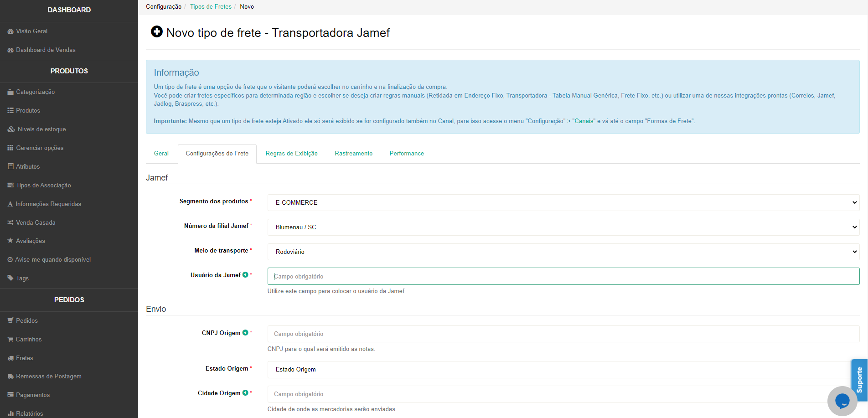The image size is (868, 418).
Task: Focus the CNPJ Origem input field
Action: 563,334
